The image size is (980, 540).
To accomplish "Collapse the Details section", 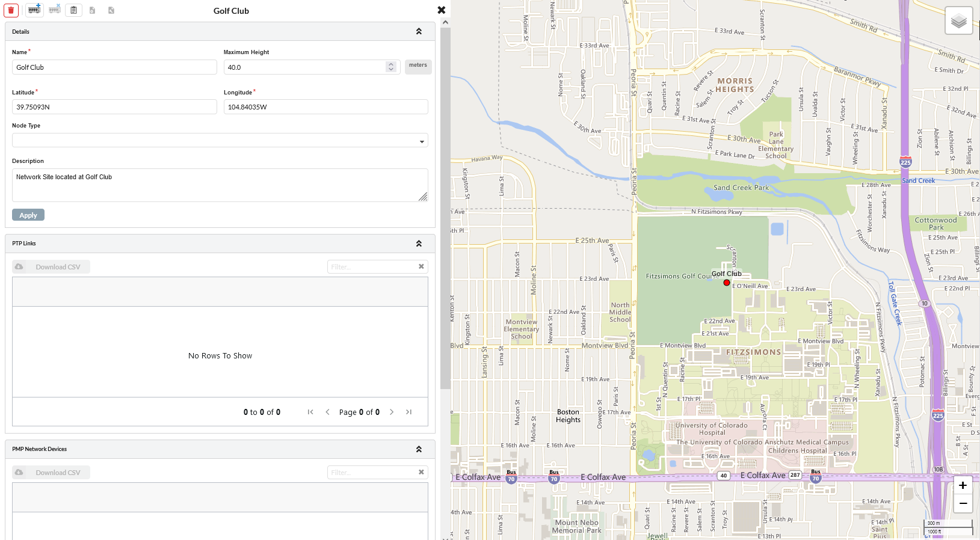I will point(419,31).
